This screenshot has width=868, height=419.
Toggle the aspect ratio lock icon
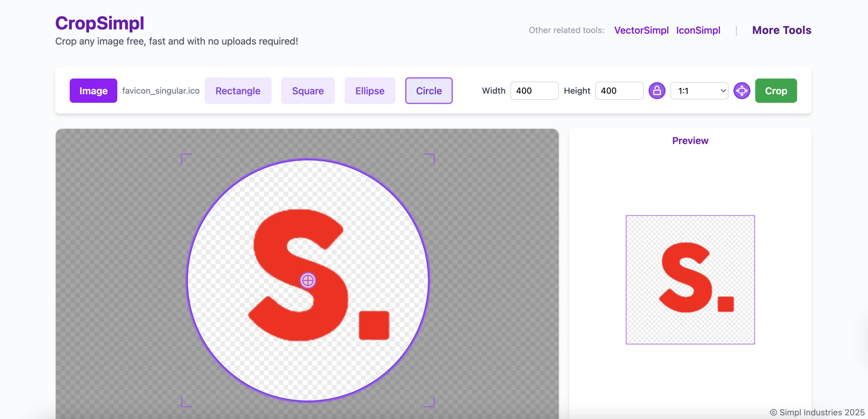point(657,91)
